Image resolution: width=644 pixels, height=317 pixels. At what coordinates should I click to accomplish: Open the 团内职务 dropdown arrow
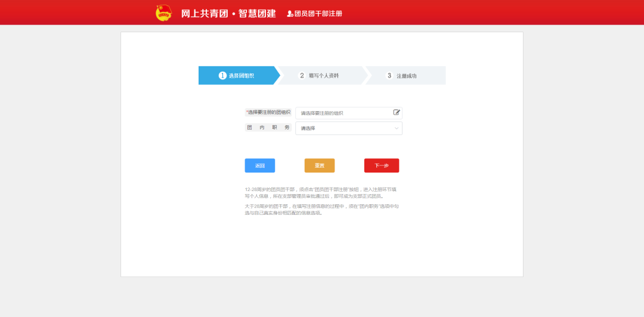click(x=397, y=128)
